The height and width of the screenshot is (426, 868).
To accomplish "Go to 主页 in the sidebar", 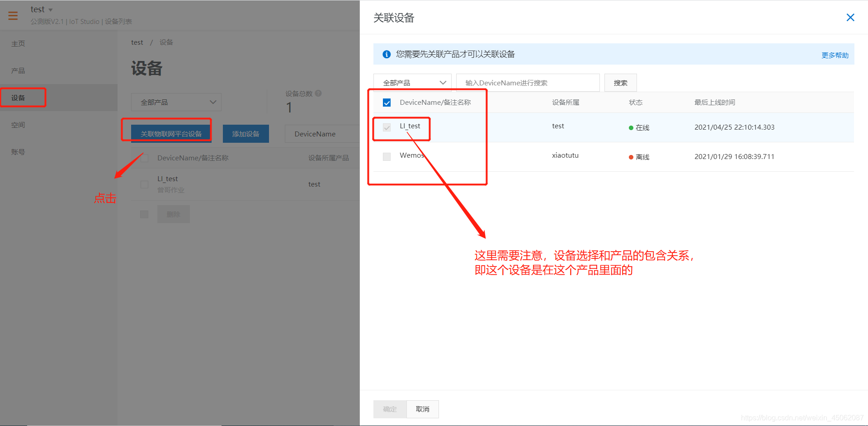I will pyautogui.click(x=18, y=43).
